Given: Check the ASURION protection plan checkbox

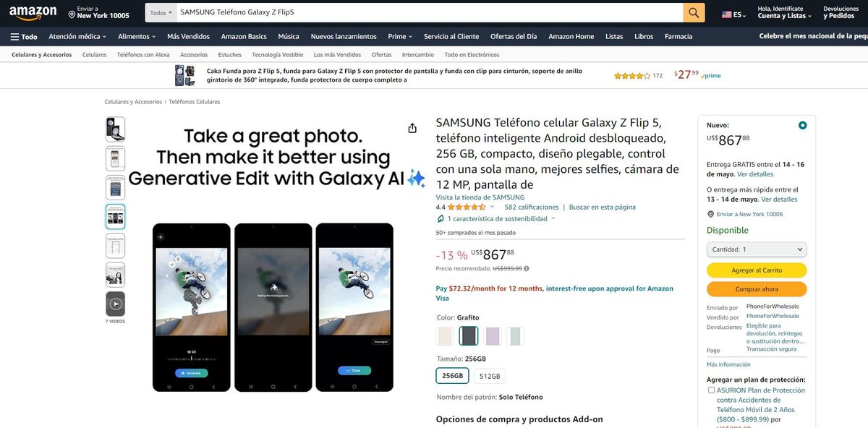Looking at the screenshot, I should pos(711,390).
